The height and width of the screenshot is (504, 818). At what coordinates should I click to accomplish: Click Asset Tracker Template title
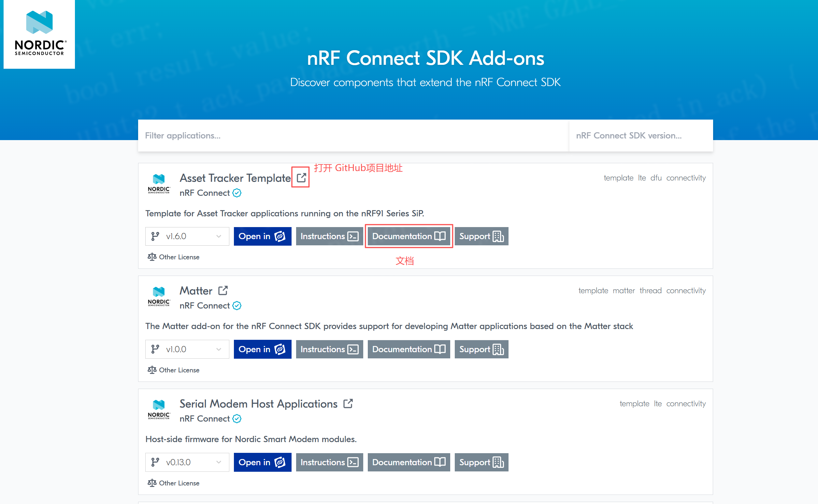pyautogui.click(x=235, y=178)
